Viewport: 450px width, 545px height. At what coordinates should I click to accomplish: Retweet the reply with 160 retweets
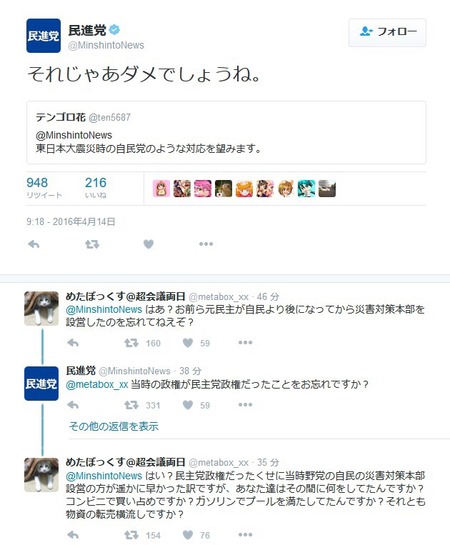coord(131,343)
